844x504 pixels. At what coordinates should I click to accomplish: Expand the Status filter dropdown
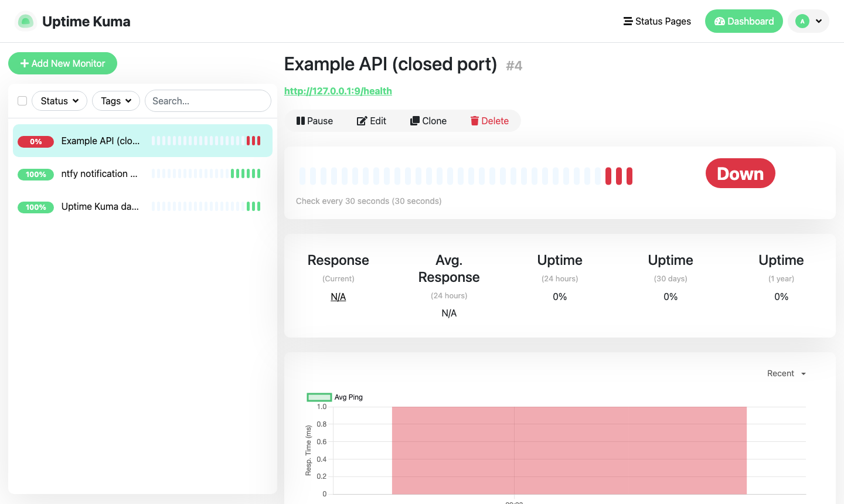click(59, 101)
